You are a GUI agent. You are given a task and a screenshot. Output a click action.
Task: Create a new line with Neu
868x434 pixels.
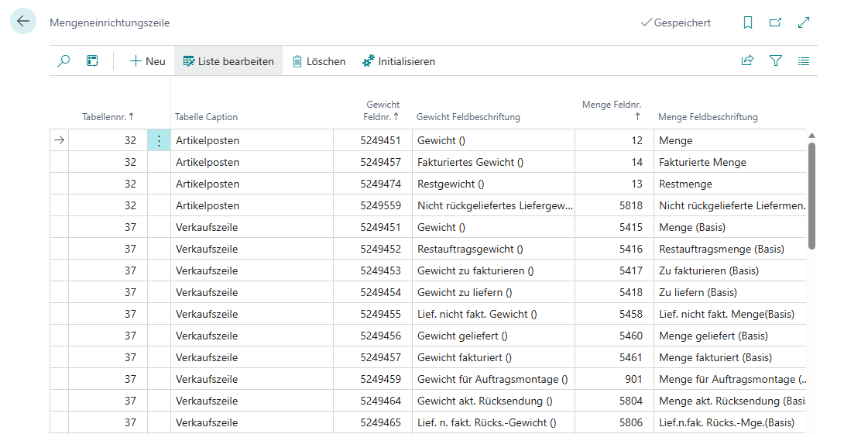(147, 61)
